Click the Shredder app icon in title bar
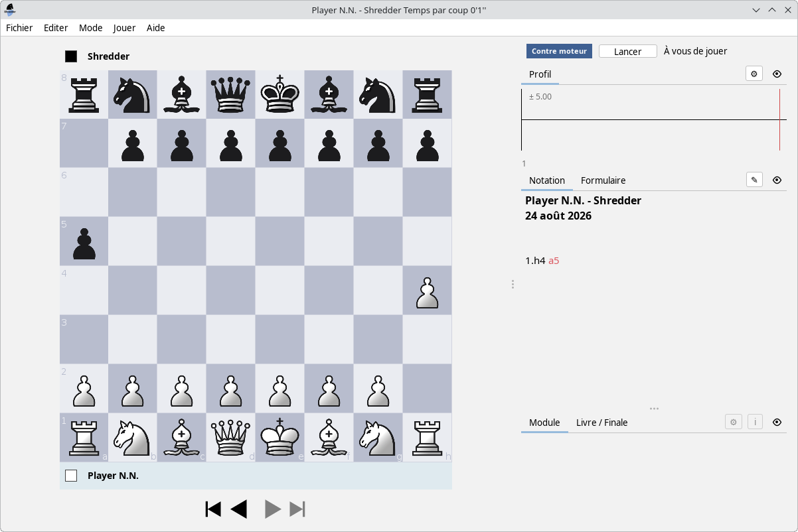 (x=10, y=9)
